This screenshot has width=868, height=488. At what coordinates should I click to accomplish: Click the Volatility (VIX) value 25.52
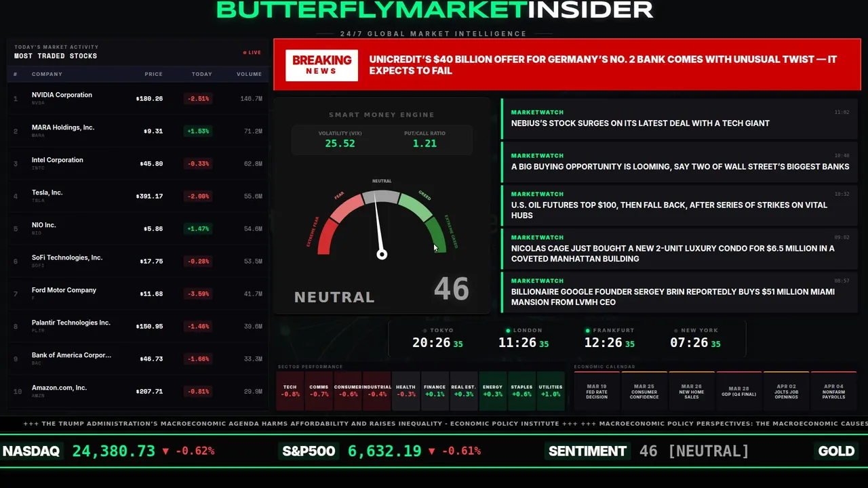[340, 144]
